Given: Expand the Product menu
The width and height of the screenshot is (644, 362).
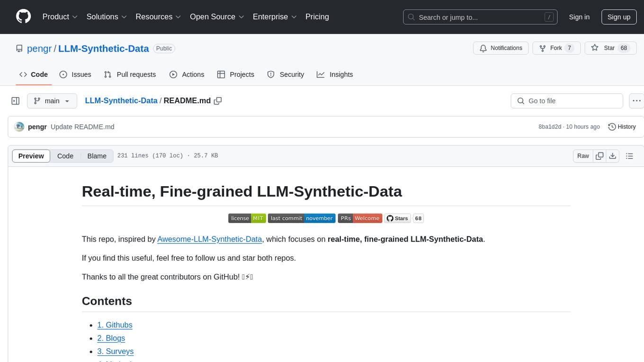Looking at the screenshot, I should pos(60,17).
